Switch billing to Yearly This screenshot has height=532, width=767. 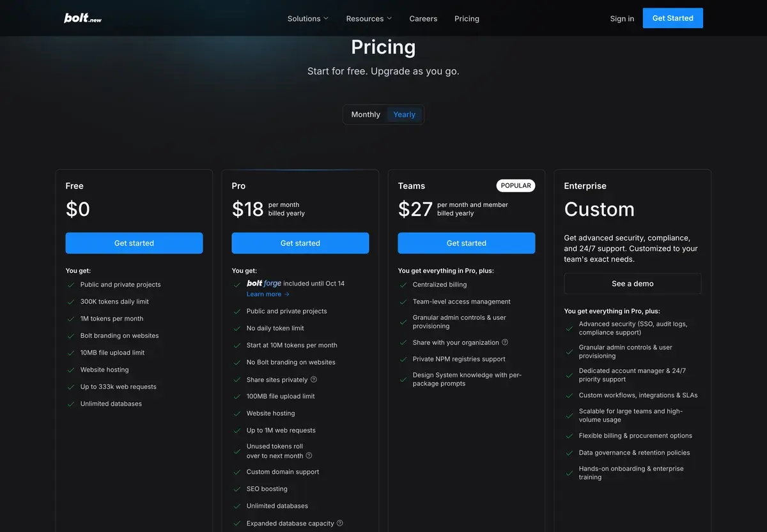click(404, 114)
